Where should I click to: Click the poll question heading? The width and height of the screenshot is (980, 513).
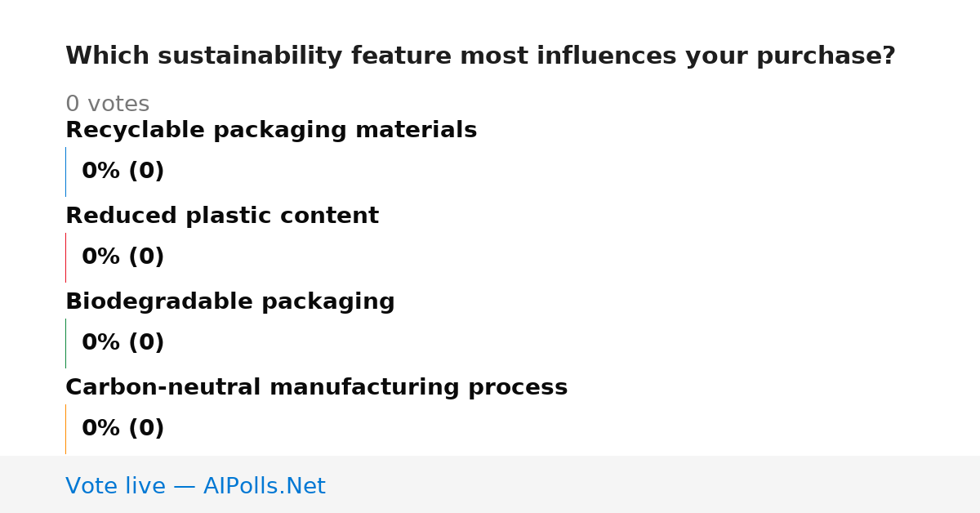point(480,56)
